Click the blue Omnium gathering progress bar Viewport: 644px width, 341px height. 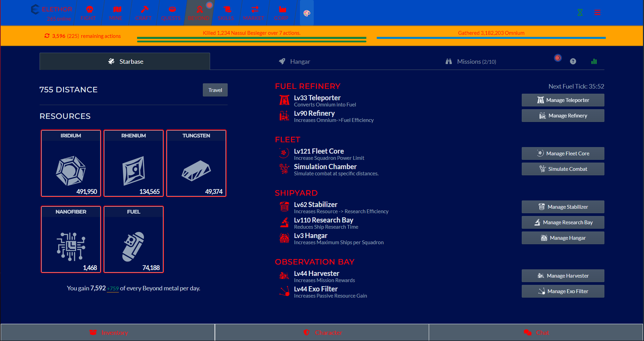[x=491, y=38]
